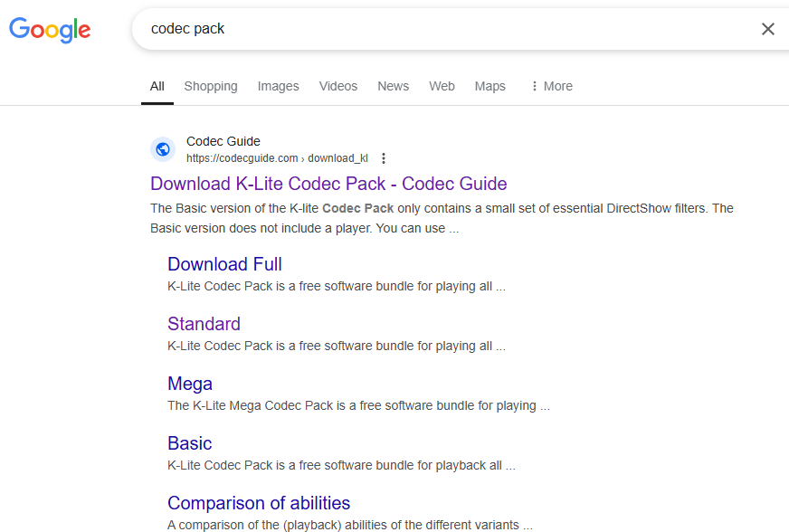This screenshot has width=789, height=532.
Task: Open Download K-Lite Codec Pack result
Action: click(x=328, y=184)
